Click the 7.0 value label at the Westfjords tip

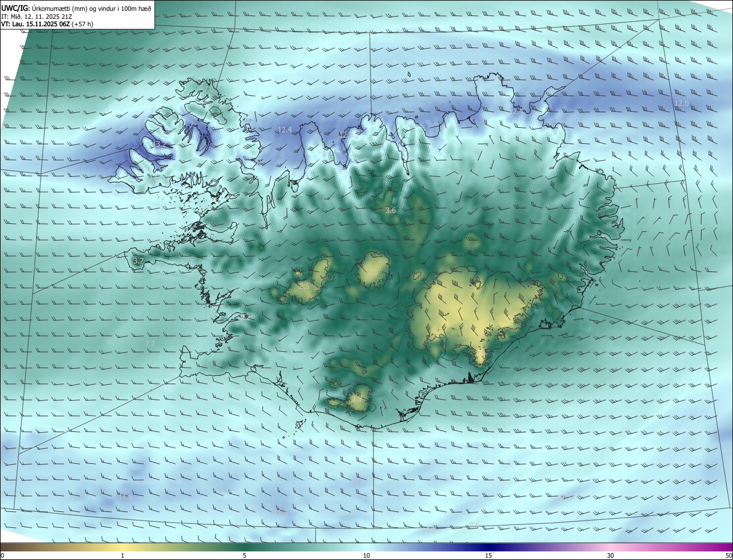pyautogui.click(x=209, y=89)
